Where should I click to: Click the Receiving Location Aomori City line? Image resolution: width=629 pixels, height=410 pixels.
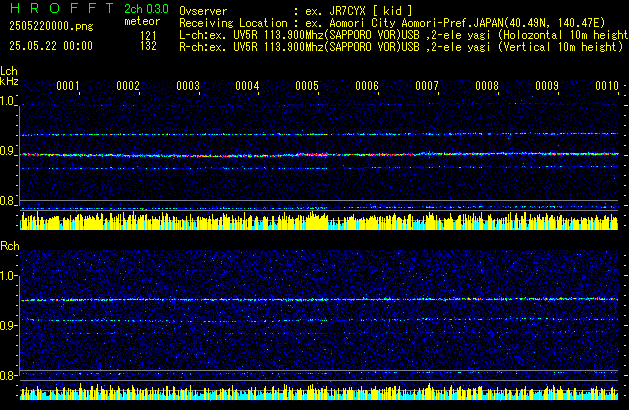(x=392, y=23)
